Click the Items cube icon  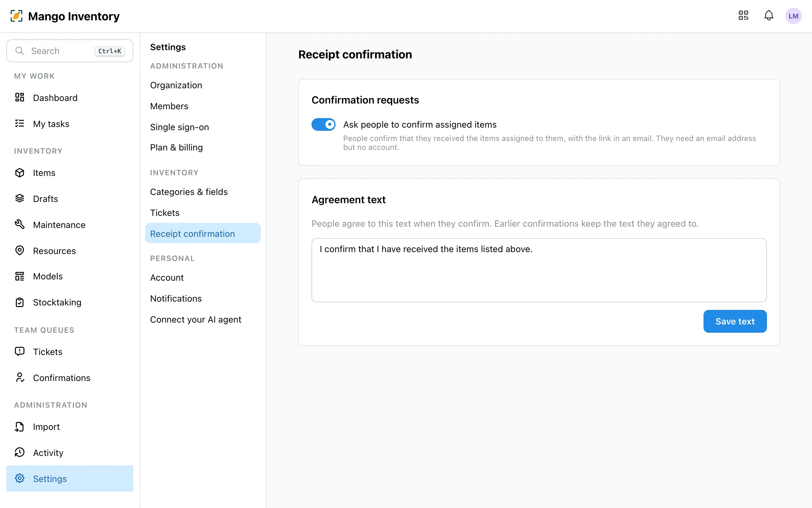[x=19, y=172]
